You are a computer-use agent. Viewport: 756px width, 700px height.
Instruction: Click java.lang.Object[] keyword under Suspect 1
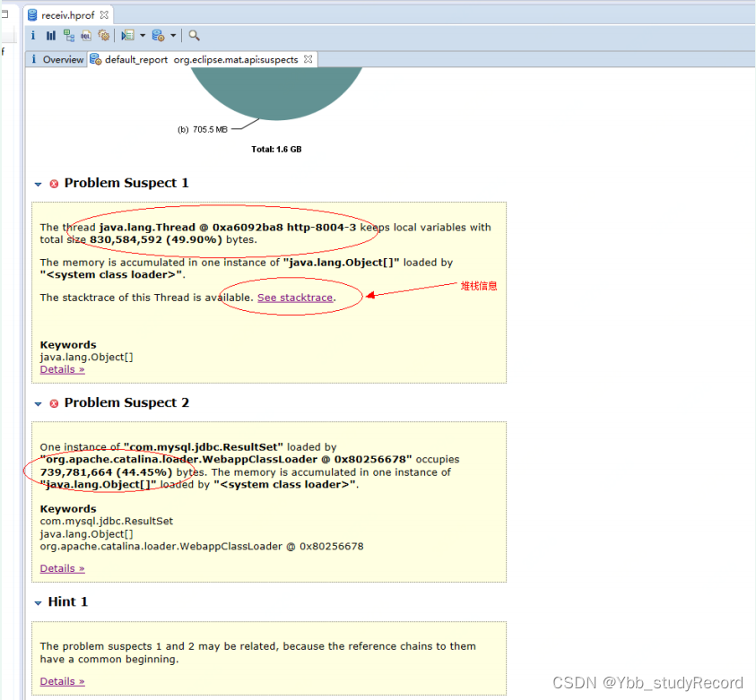pyautogui.click(x=87, y=357)
